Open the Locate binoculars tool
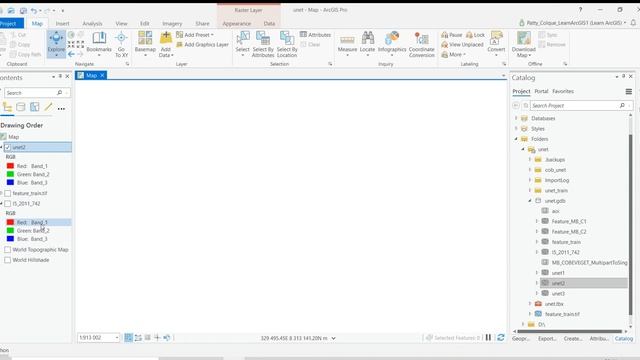Viewport: 640px width, 360px height. click(x=367, y=43)
